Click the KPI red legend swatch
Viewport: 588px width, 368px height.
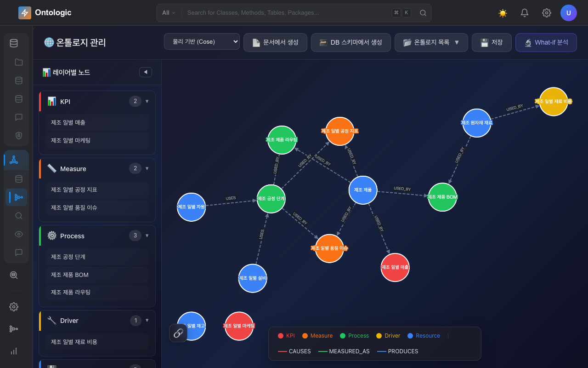(281, 336)
